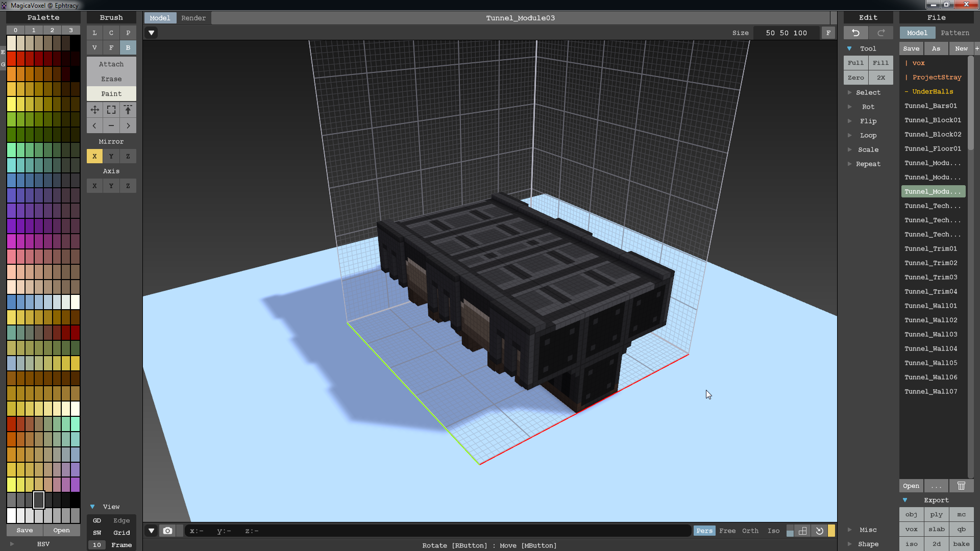
Task: Open the top-left viewport dropdown arrow
Action: (x=151, y=33)
